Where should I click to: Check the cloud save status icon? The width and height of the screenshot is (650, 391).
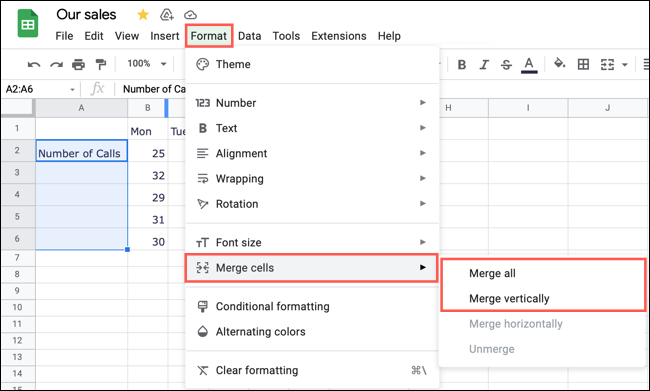(x=190, y=15)
